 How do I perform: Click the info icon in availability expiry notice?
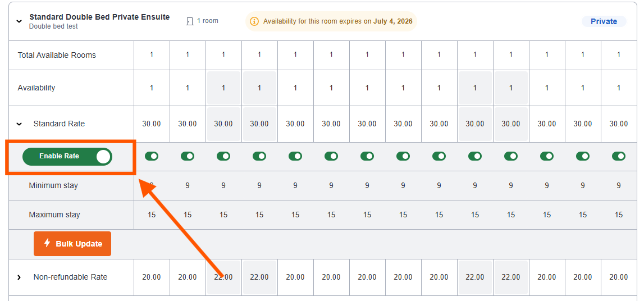[x=255, y=21]
